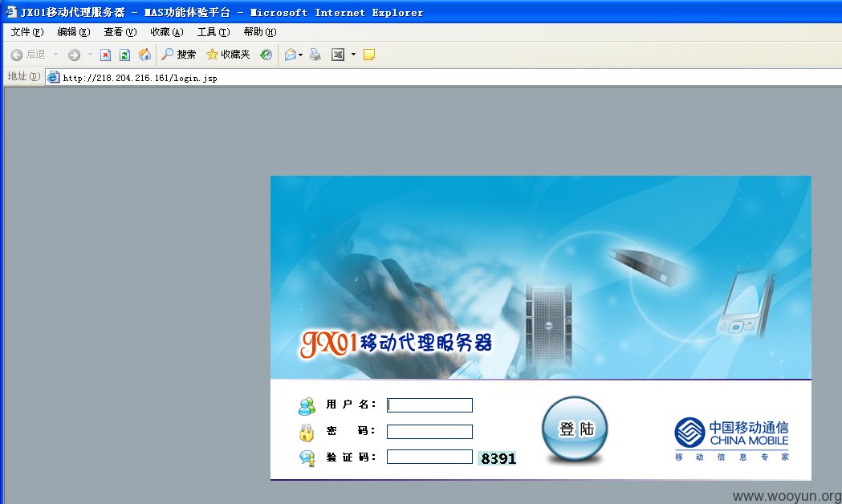Open the 文件(F) menu
Screen dimensions: 842x504
(27, 31)
